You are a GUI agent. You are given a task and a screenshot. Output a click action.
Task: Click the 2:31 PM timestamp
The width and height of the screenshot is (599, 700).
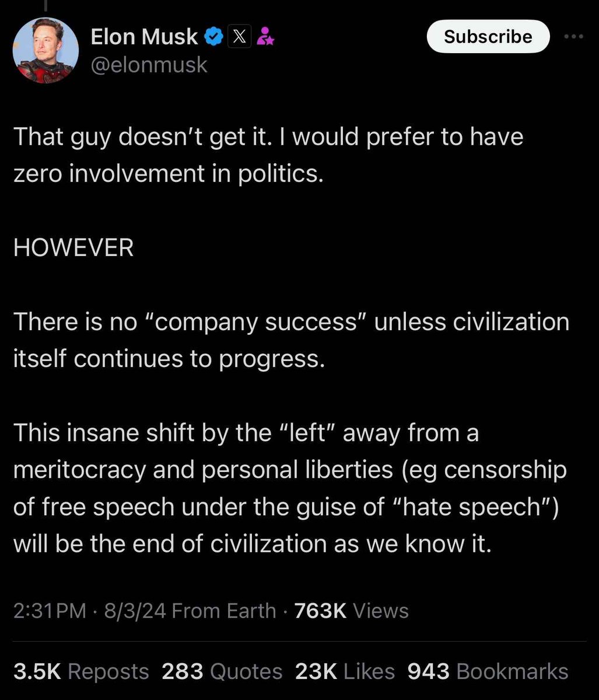[x=50, y=611]
